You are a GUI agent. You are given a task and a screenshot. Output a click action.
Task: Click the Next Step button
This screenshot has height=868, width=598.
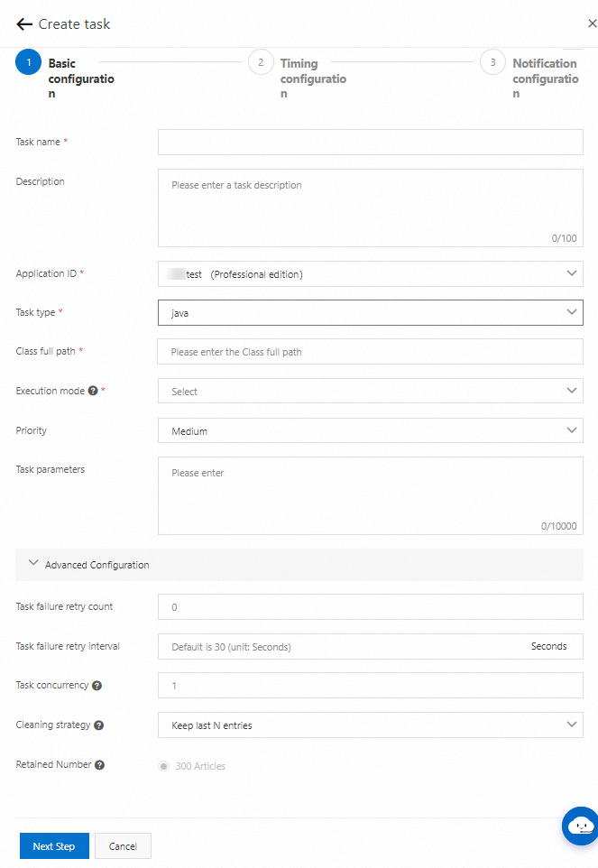(54, 846)
